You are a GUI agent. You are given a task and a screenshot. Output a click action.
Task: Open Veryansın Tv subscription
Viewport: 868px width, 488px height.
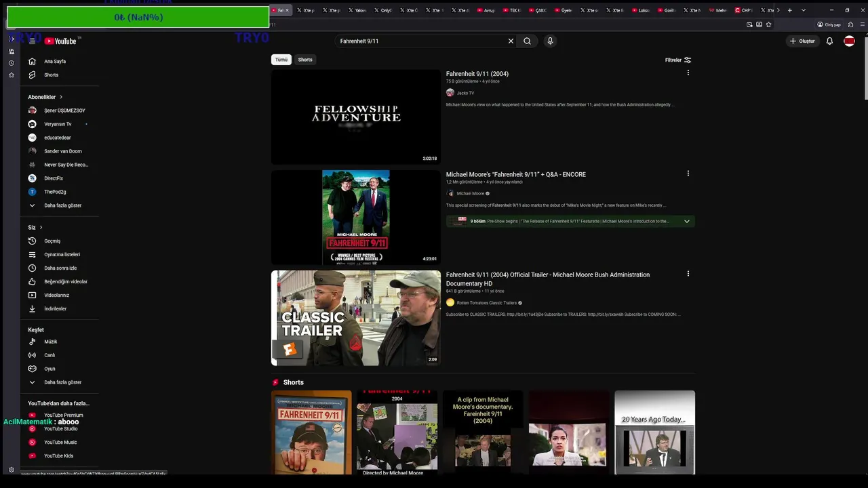58,124
